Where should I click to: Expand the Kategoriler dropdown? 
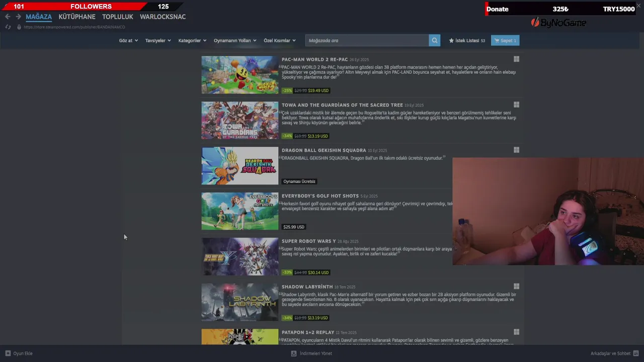tap(192, 41)
